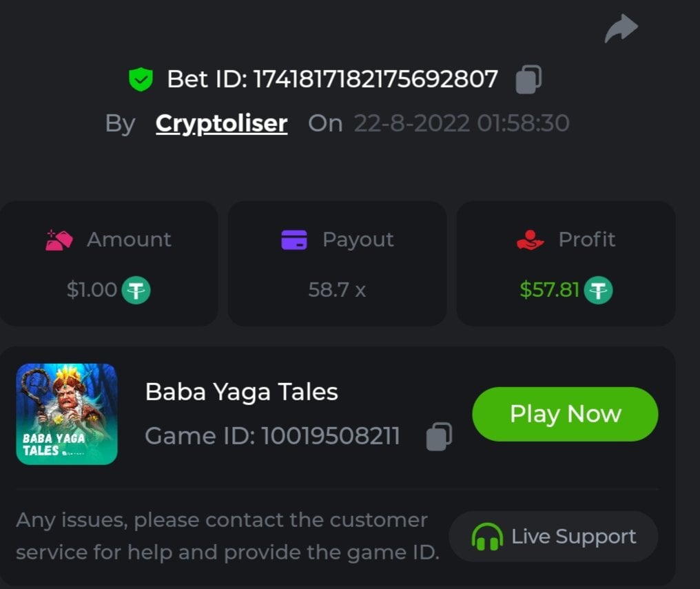The image size is (700, 589).
Task: Open Live Support chat
Action: pyautogui.click(x=553, y=537)
